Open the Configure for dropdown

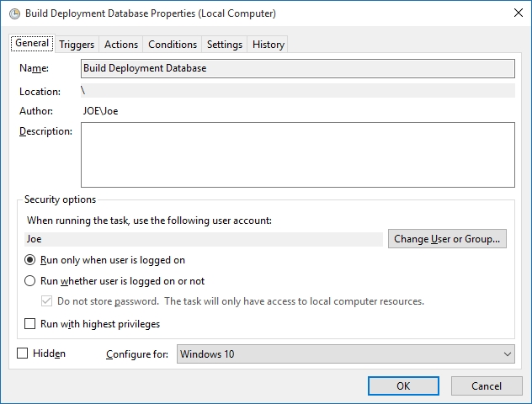pyautogui.click(x=346, y=354)
